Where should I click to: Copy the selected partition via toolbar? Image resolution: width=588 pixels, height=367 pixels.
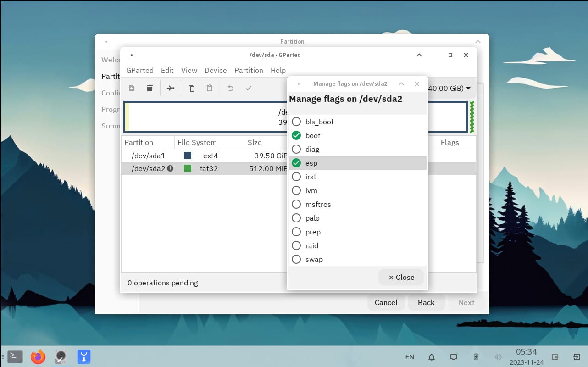coord(191,88)
